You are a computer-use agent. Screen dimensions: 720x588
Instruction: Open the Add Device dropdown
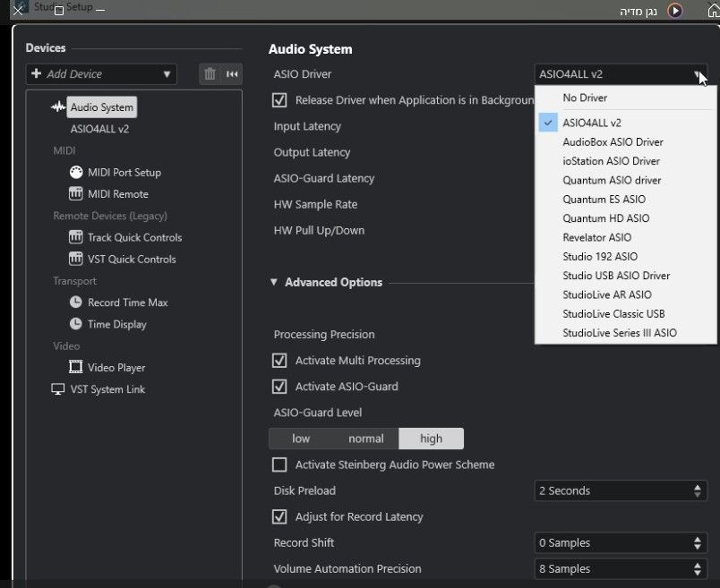[101, 74]
